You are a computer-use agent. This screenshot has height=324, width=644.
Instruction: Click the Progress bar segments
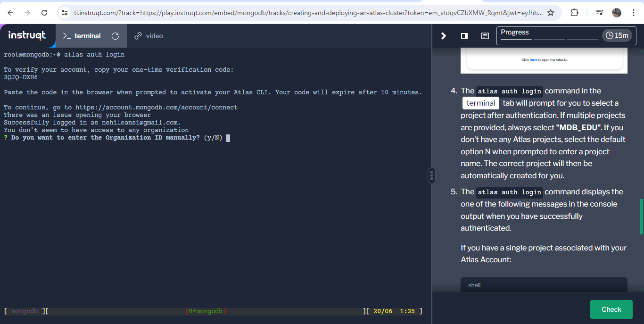point(549,39)
